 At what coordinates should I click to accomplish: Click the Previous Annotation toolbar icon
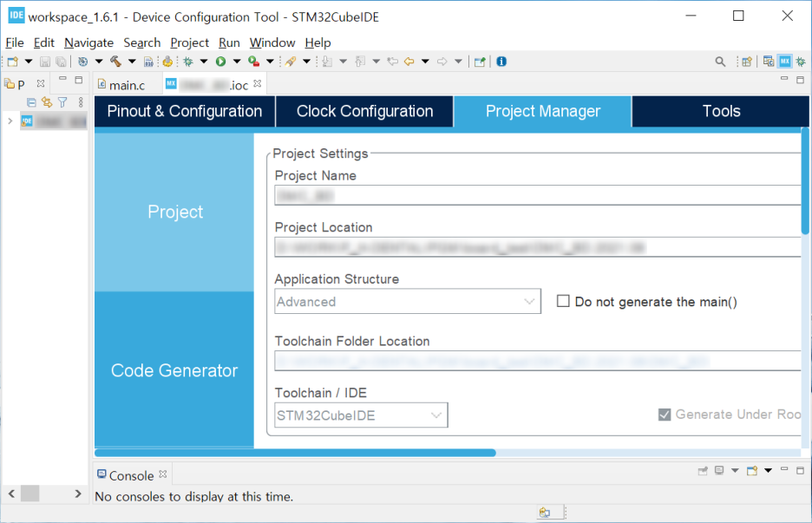pos(360,62)
